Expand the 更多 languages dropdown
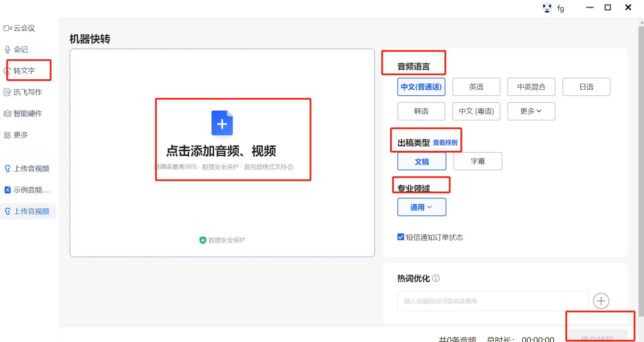The height and width of the screenshot is (342, 644). pos(531,111)
